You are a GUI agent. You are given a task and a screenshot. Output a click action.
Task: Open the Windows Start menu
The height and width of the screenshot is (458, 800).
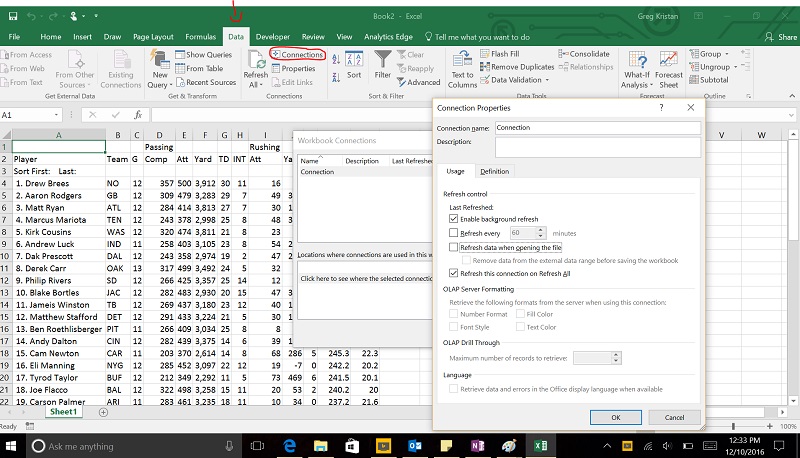coord(11,446)
